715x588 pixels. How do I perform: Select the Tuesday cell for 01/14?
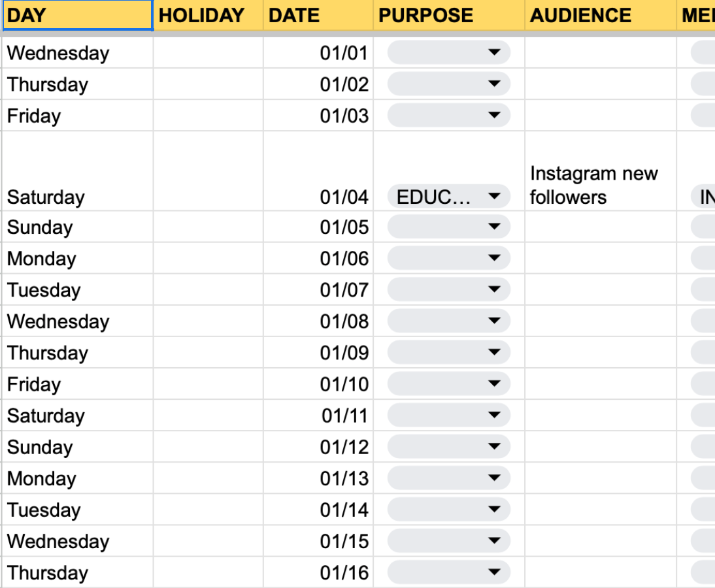tap(78, 510)
